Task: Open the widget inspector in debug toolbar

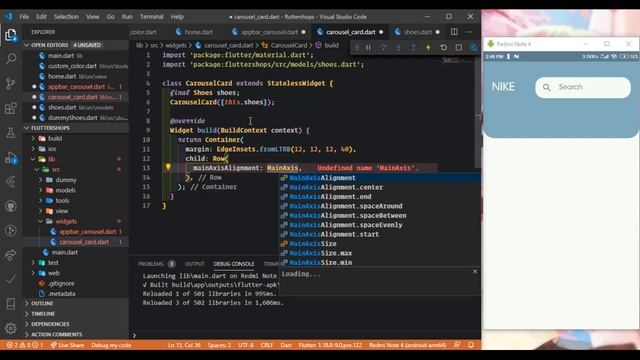Action: pyautogui.click(x=473, y=47)
